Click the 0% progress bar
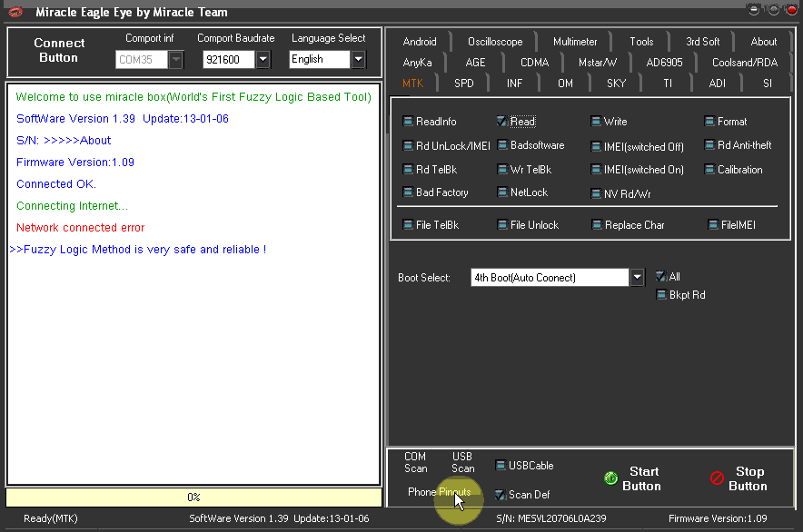The height and width of the screenshot is (532, 803). pos(193,498)
